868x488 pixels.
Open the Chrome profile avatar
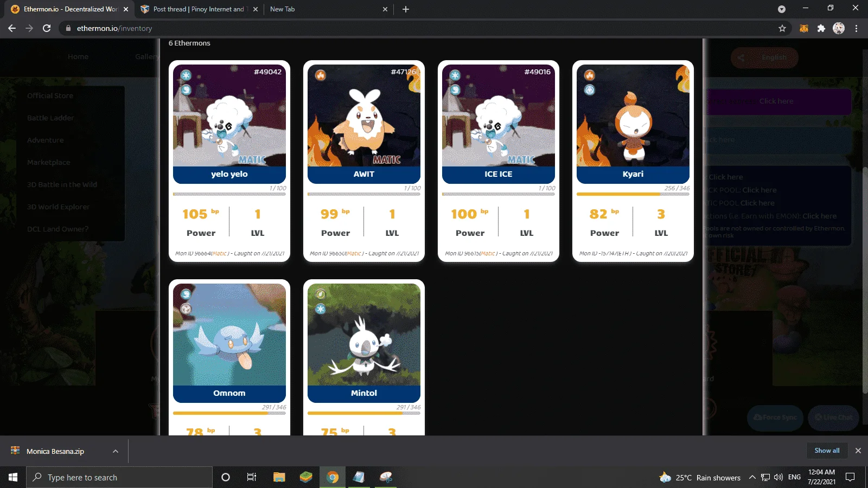[x=839, y=28]
